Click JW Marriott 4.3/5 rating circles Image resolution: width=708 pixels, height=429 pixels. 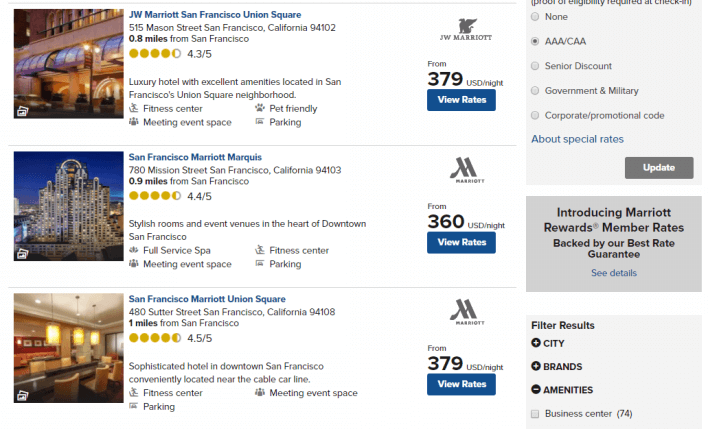pyautogui.click(x=155, y=54)
